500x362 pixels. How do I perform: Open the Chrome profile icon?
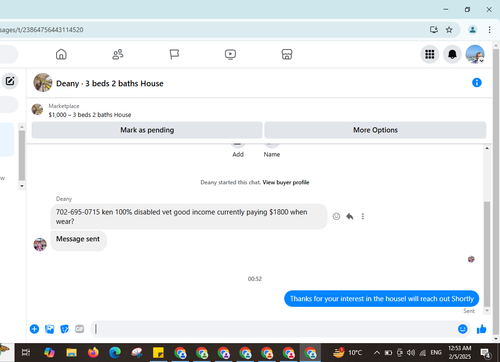pyautogui.click(x=472, y=30)
